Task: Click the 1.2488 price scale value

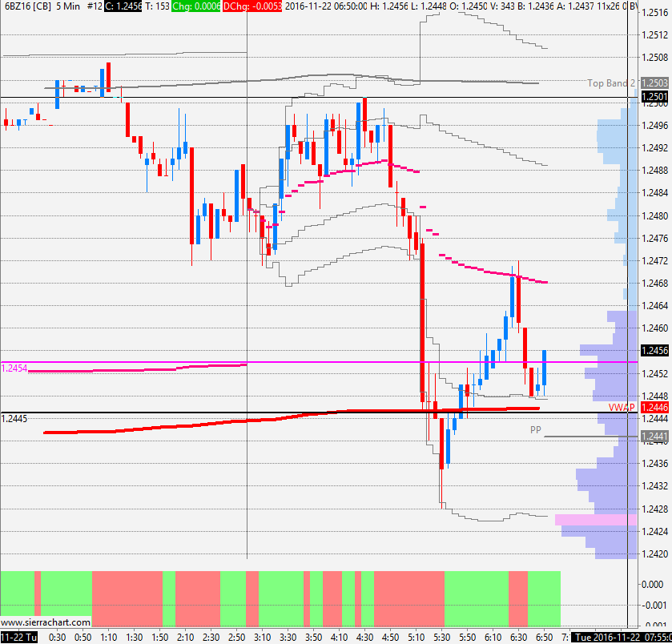Action: point(655,170)
